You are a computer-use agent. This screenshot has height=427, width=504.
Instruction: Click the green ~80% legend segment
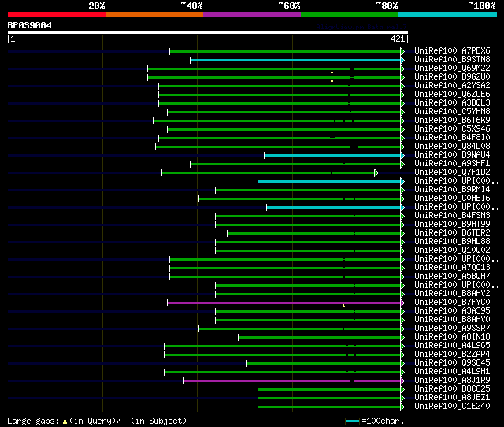coord(350,14)
